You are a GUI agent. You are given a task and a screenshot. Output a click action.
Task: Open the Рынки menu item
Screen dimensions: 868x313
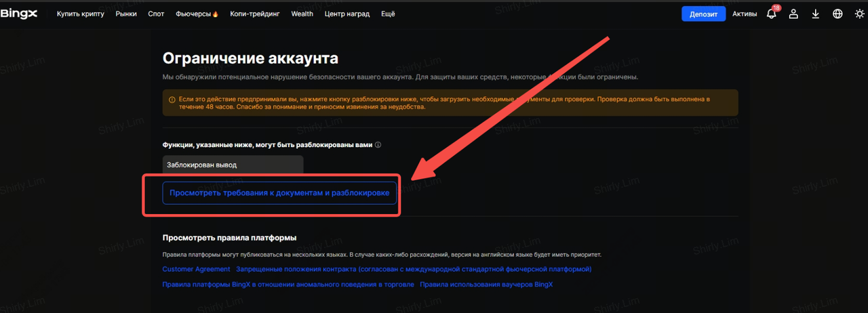[126, 14]
